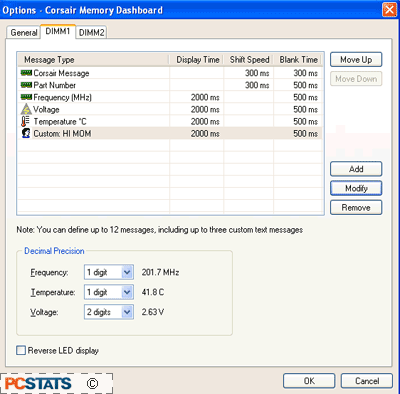Click the Blank Time column header
Viewport: 400px width, 394px height.
click(298, 60)
